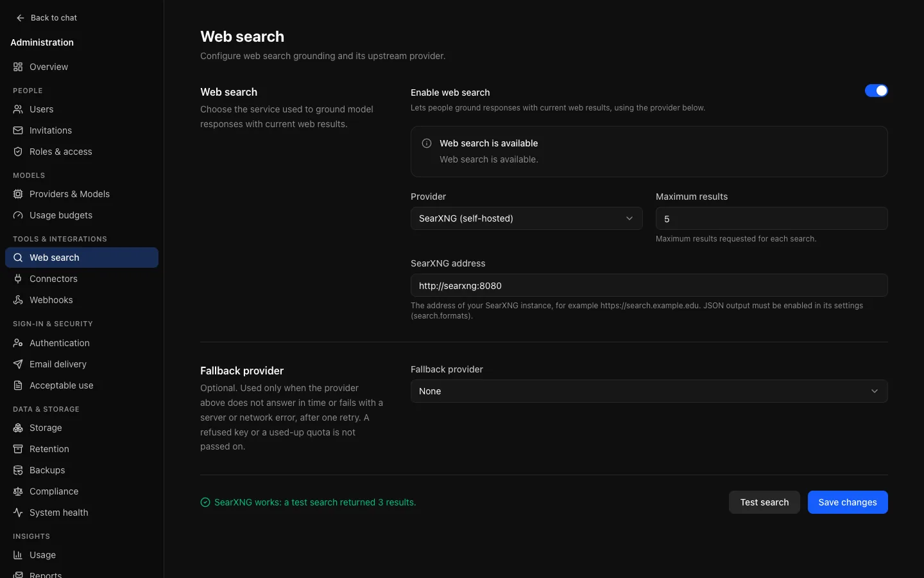924x578 pixels.
Task: Open the Provider dropdown showing SearXNG
Action: click(x=526, y=218)
